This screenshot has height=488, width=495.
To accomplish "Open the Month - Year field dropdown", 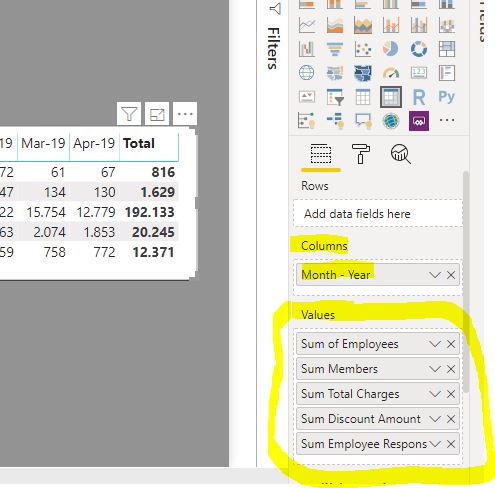I will [x=435, y=275].
